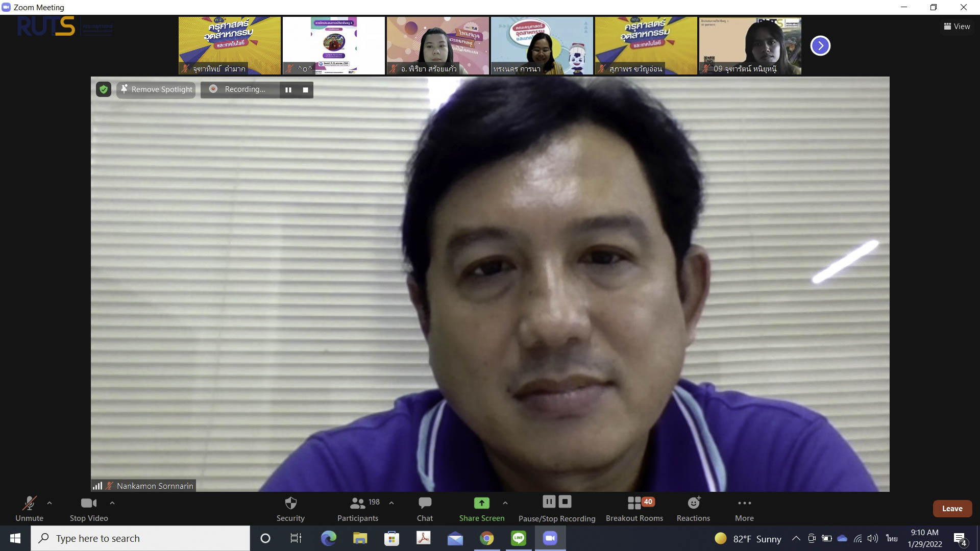Screen dimensions: 980x551
Task: Open the View layout menu
Action: pyautogui.click(x=957, y=27)
